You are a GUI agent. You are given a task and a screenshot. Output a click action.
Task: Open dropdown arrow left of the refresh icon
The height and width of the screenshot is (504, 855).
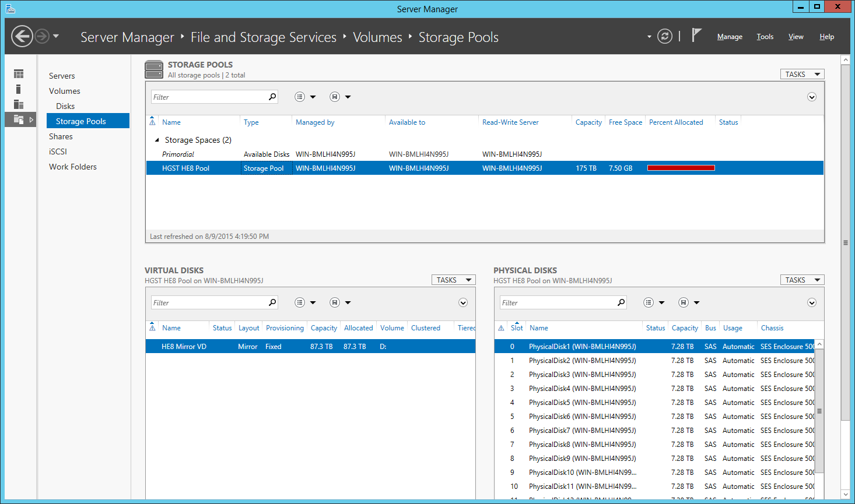pyautogui.click(x=649, y=37)
